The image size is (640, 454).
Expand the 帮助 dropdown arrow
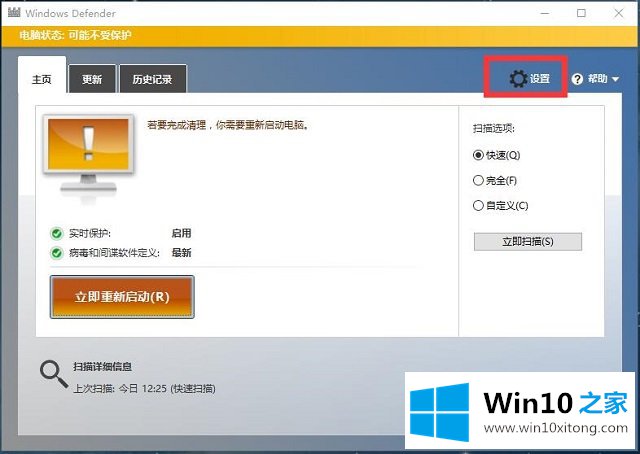point(616,79)
